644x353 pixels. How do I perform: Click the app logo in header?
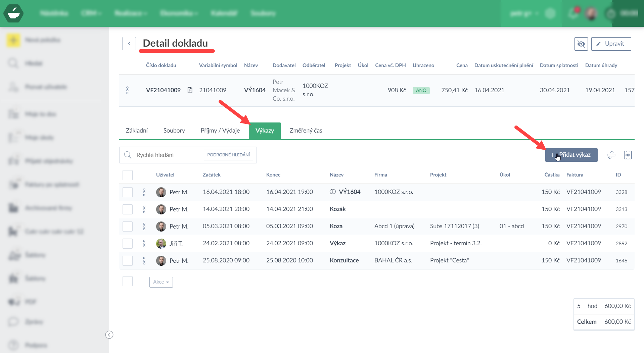coord(13,13)
